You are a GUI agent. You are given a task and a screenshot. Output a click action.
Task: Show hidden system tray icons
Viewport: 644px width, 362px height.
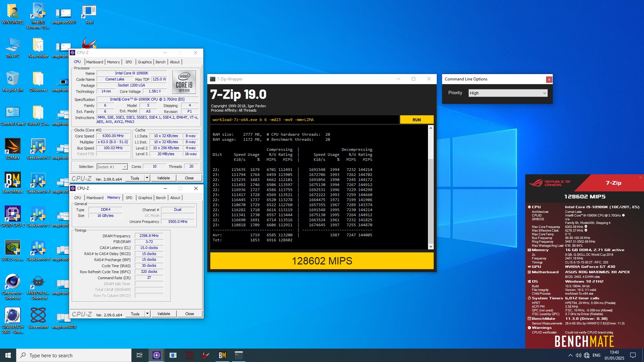coord(570,355)
